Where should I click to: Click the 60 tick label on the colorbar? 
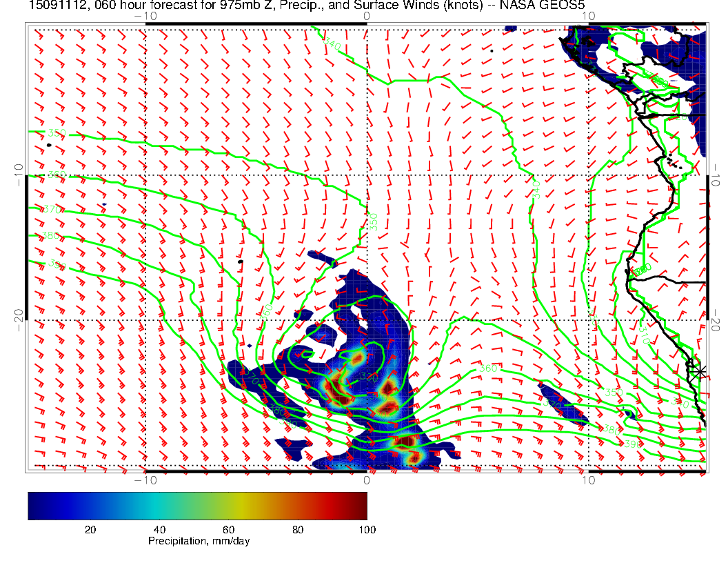(229, 529)
